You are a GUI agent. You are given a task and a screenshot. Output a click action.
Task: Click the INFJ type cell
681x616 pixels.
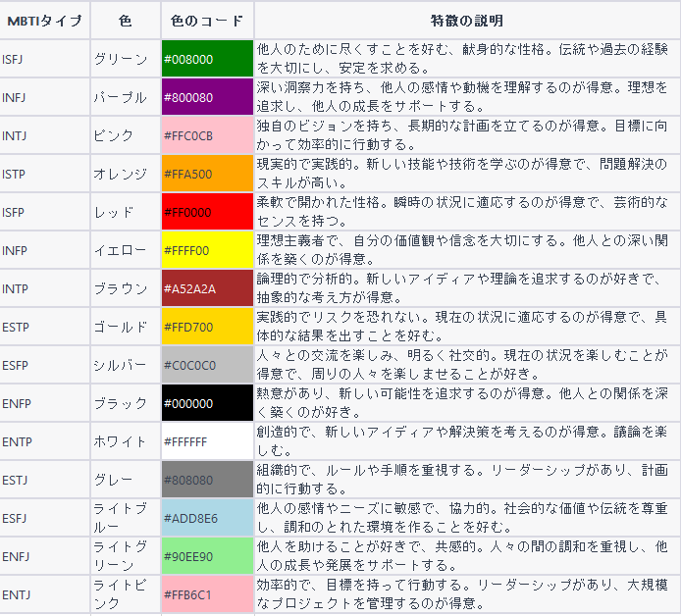[45, 97]
